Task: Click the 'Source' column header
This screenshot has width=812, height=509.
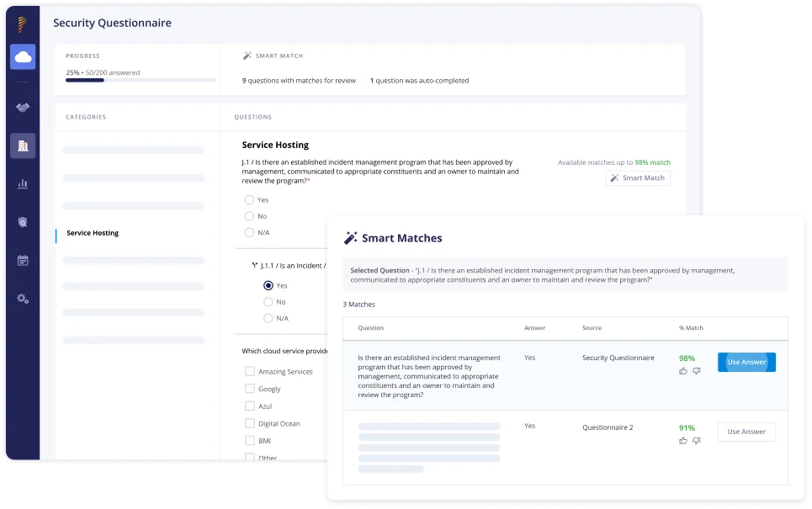Action: (592, 328)
